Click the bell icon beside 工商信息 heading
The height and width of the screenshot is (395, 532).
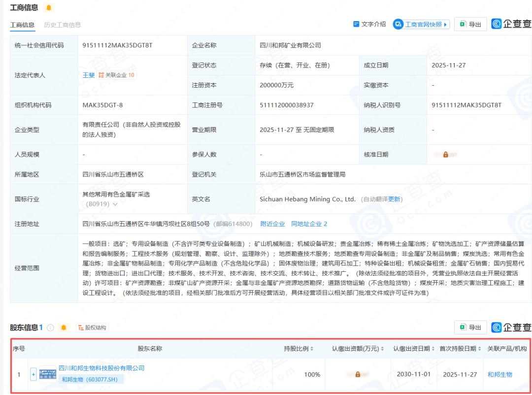coord(48,7)
